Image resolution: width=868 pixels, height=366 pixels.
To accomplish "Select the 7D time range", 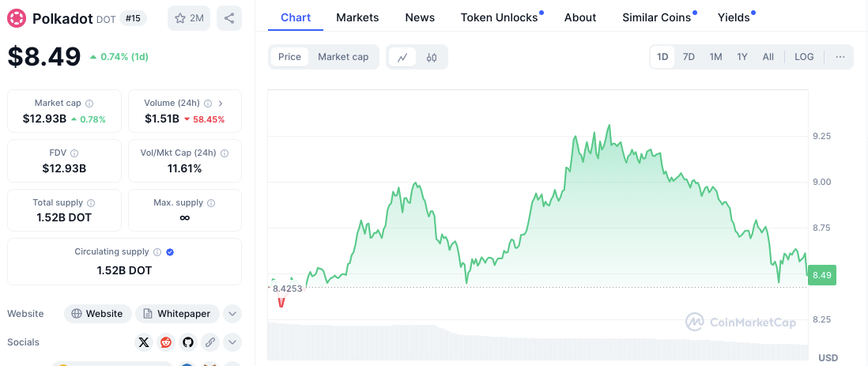I will point(689,57).
